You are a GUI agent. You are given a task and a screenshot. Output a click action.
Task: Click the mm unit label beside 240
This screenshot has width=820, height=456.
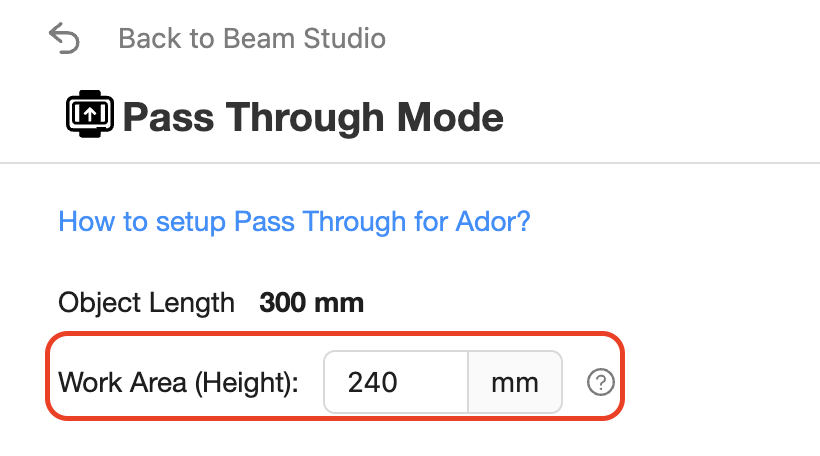[515, 383]
